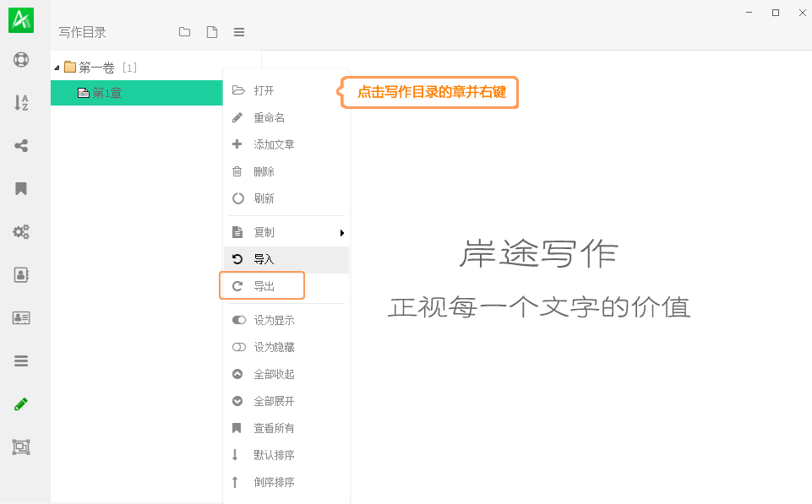Expand the 复制 submenu arrow

(342, 233)
